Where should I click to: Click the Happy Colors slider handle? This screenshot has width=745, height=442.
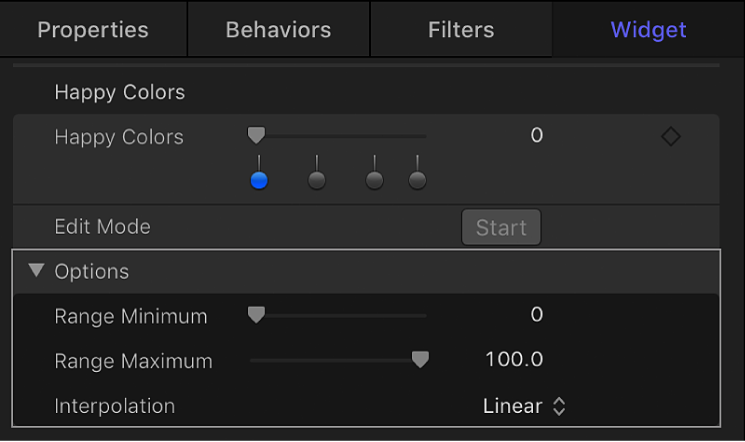point(257,135)
